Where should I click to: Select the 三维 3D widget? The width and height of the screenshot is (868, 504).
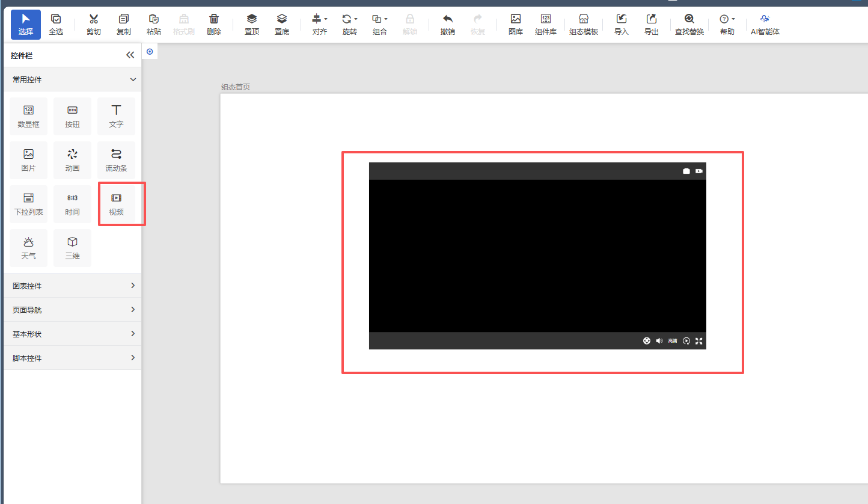(72, 248)
